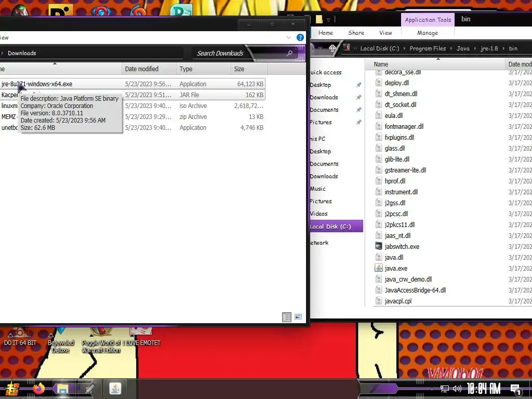Select jabswitch.exe icon in bin folder
532x399 pixels.
pos(379,246)
